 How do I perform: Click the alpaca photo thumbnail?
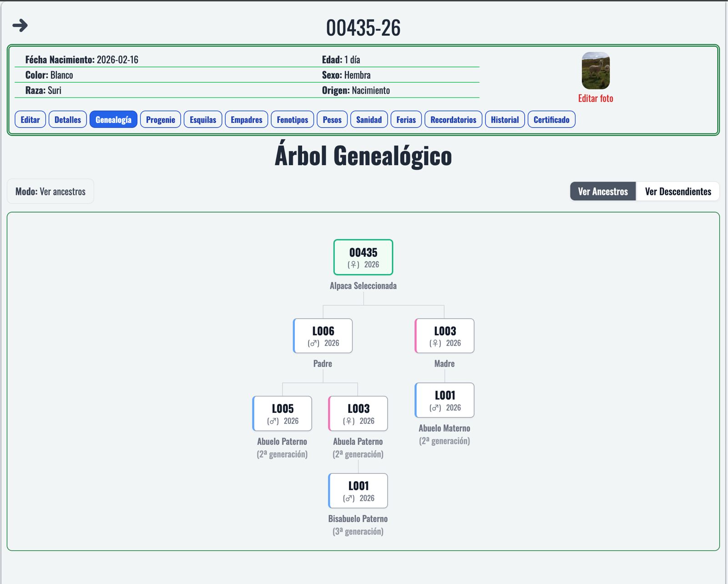tap(595, 71)
